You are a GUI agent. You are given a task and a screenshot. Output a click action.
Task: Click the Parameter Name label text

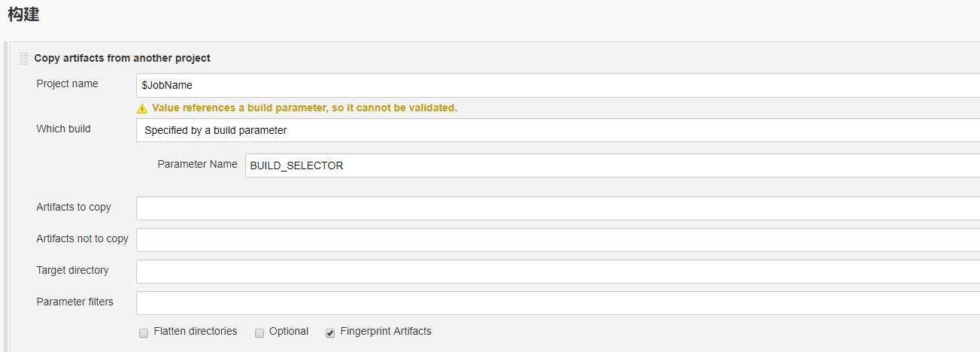(197, 164)
